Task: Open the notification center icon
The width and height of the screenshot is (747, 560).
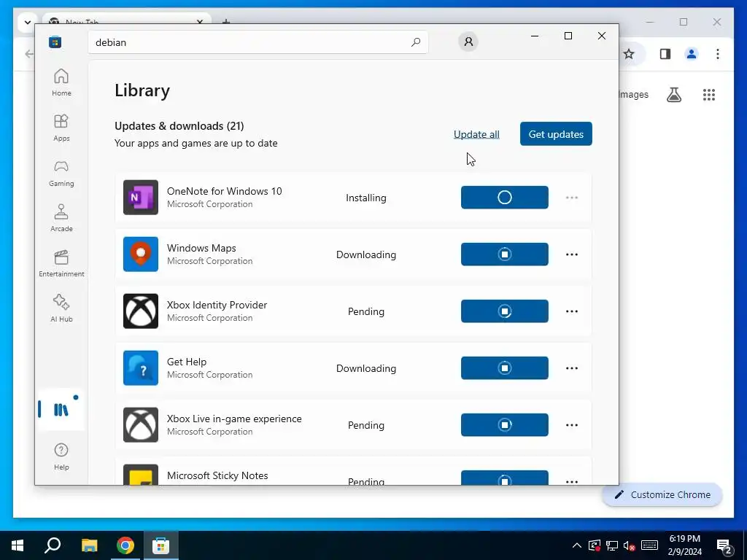Action: pyautogui.click(x=724, y=546)
